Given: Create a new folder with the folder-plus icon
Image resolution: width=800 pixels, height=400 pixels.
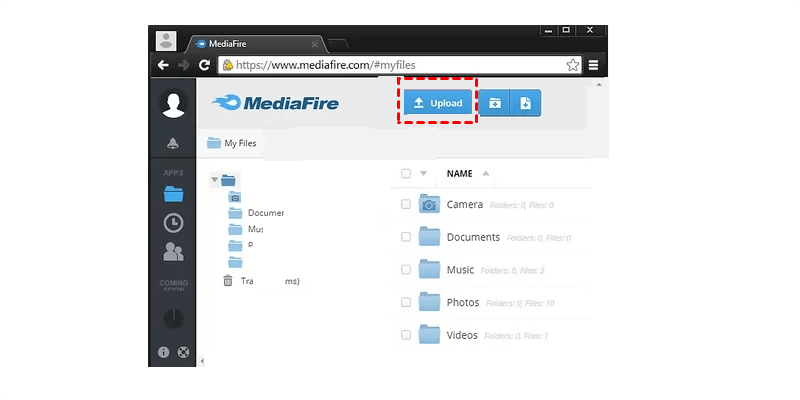Looking at the screenshot, I should (494, 103).
